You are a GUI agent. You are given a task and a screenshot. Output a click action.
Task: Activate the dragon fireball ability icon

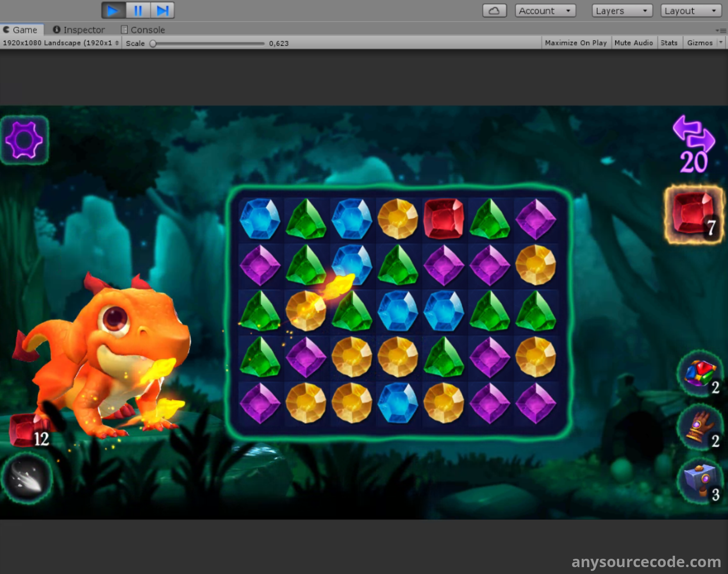tap(27, 478)
